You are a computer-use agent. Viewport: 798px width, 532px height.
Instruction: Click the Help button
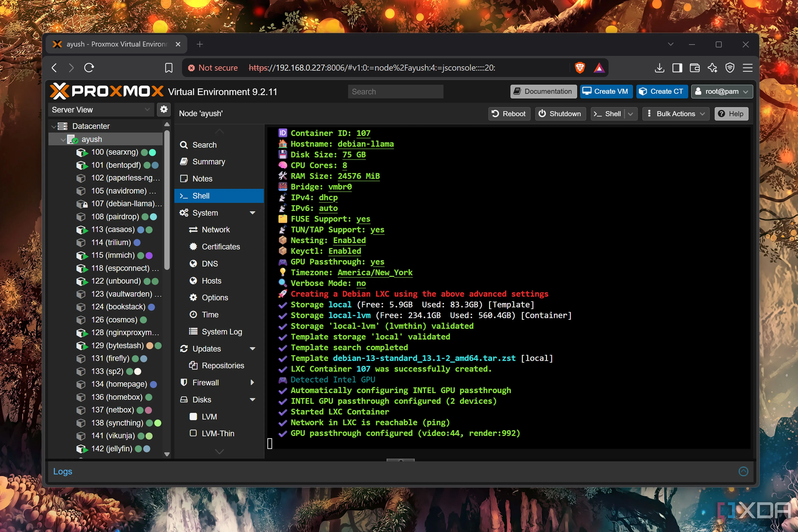point(731,114)
